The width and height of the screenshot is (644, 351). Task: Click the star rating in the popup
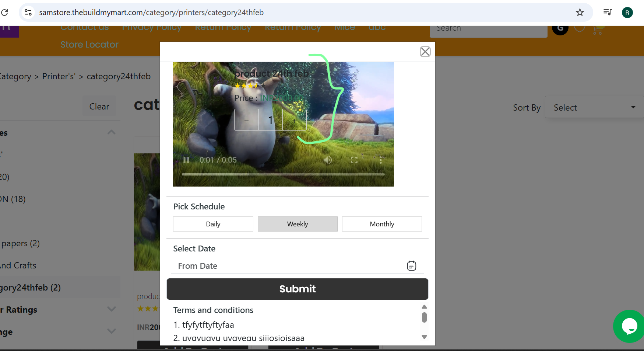pyautogui.click(x=250, y=86)
